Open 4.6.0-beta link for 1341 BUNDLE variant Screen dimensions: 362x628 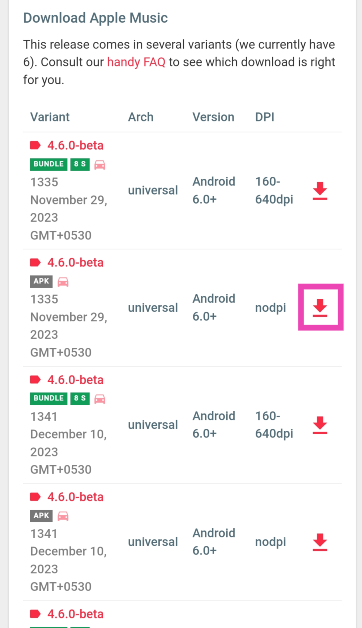[75, 379]
